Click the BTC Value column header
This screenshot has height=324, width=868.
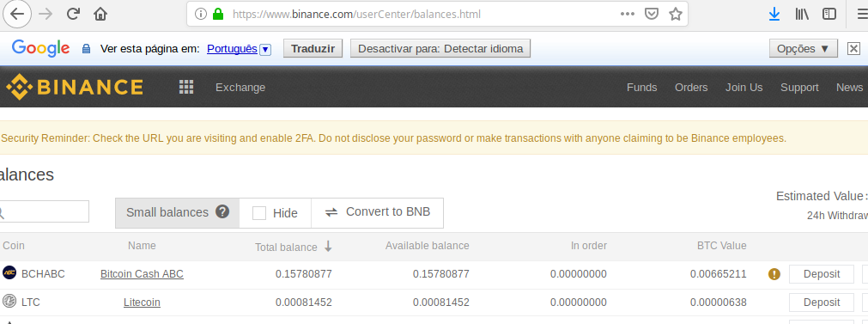click(x=722, y=245)
